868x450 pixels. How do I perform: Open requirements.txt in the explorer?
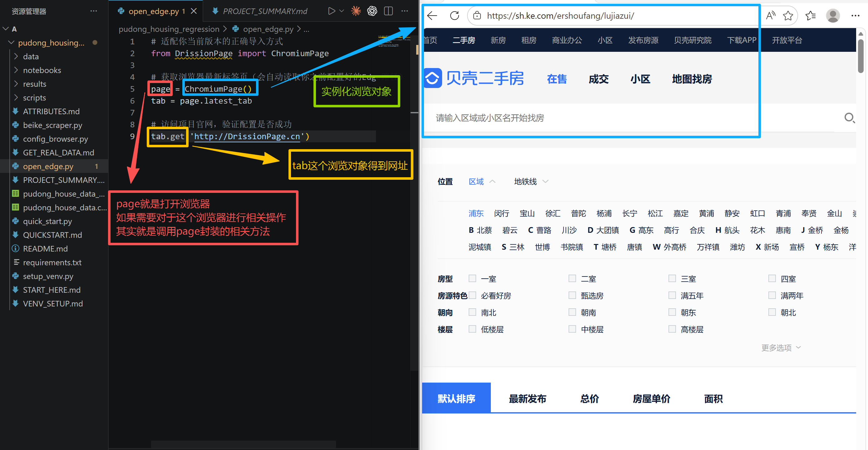pyautogui.click(x=52, y=262)
